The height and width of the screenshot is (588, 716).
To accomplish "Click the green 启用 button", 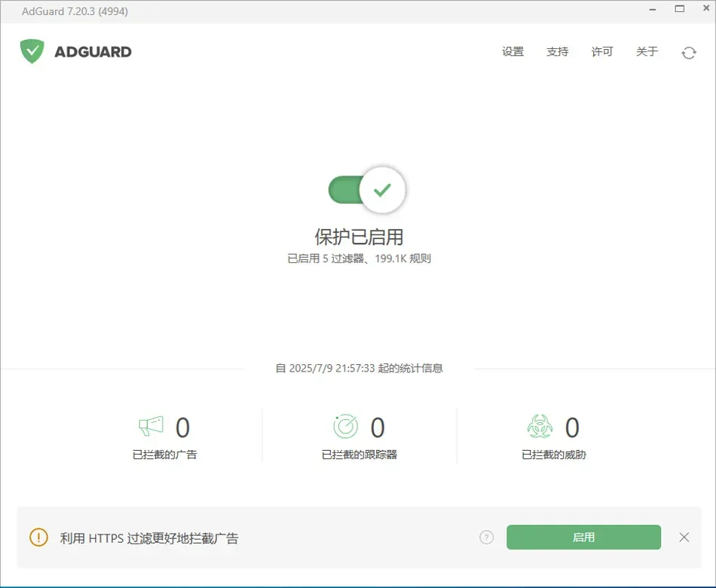I will 583,537.
